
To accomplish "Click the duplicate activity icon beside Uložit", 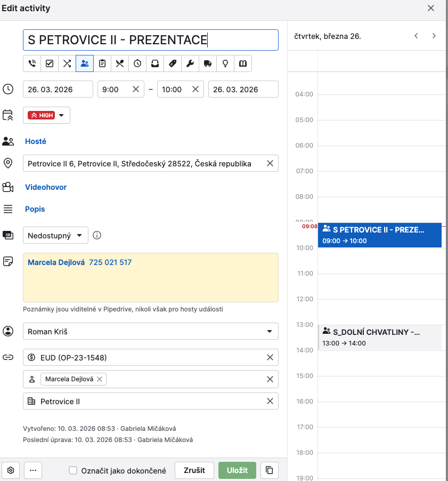I will coord(270,470).
